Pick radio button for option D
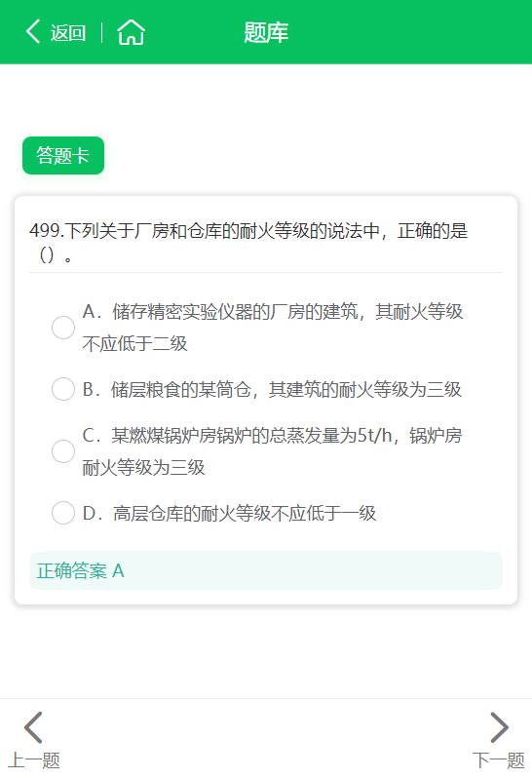Screen dimensions: 532x778 click(x=63, y=513)
